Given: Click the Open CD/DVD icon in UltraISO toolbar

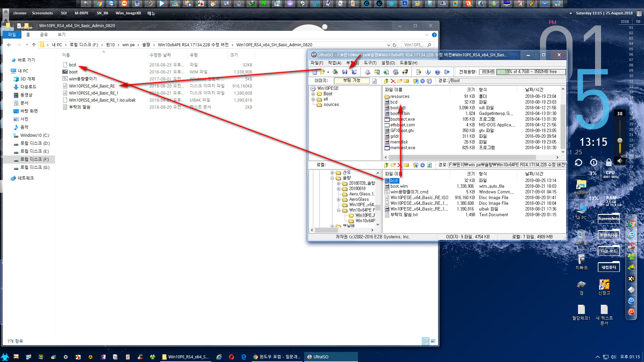Looking at the screenshot, I should tap(335, 72).
